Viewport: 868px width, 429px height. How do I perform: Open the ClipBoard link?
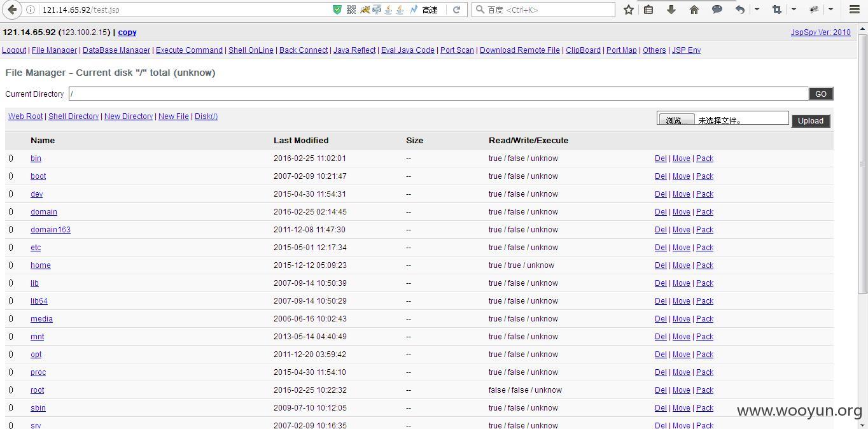coord(583,50)
